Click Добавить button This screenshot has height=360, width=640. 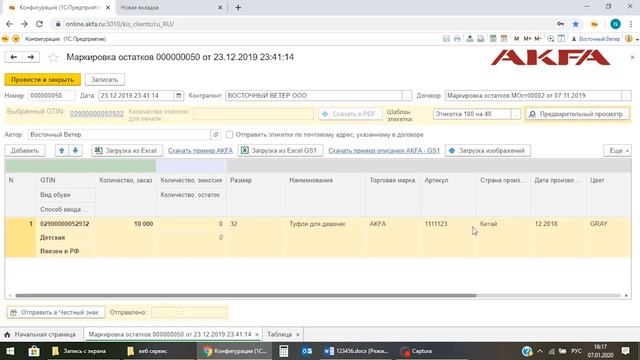(x=25, y=151)
